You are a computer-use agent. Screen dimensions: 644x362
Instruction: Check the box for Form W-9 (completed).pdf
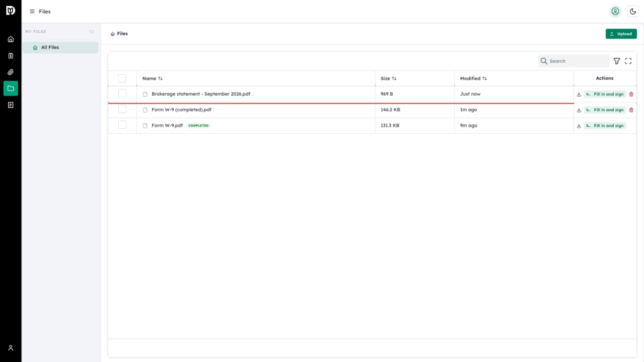point(122,109)
